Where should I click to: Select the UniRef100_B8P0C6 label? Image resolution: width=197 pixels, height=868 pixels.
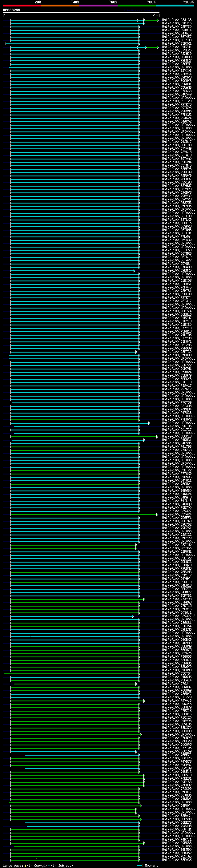pos(177,860)
